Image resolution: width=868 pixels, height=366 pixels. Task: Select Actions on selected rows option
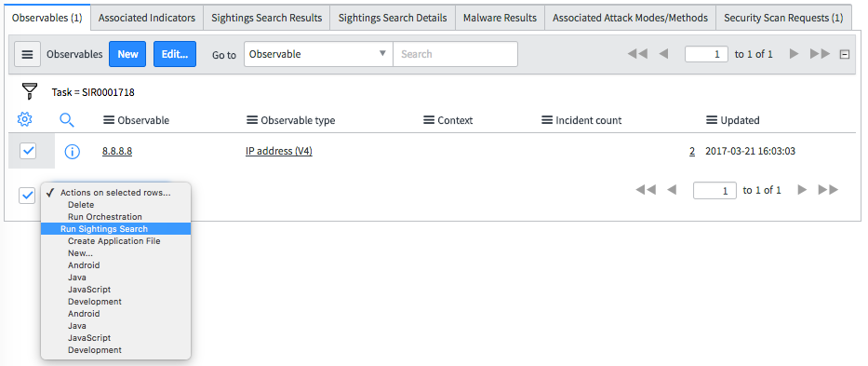(x=115, y=193)
